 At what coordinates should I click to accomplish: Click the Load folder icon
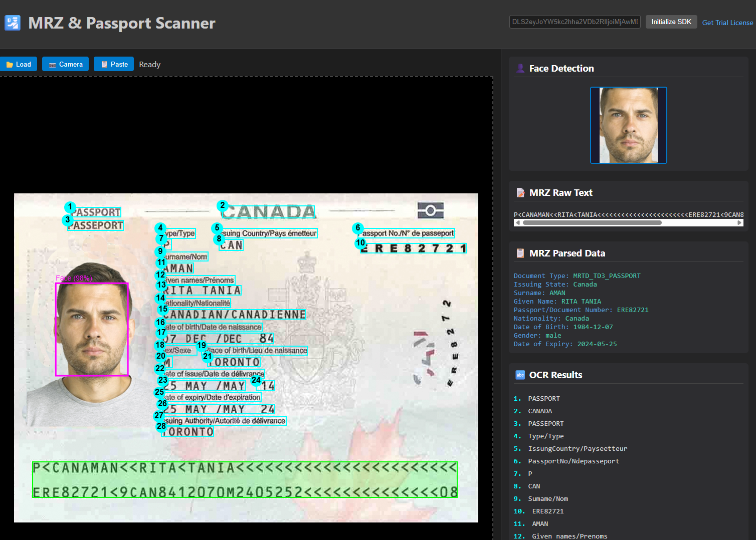10,64
